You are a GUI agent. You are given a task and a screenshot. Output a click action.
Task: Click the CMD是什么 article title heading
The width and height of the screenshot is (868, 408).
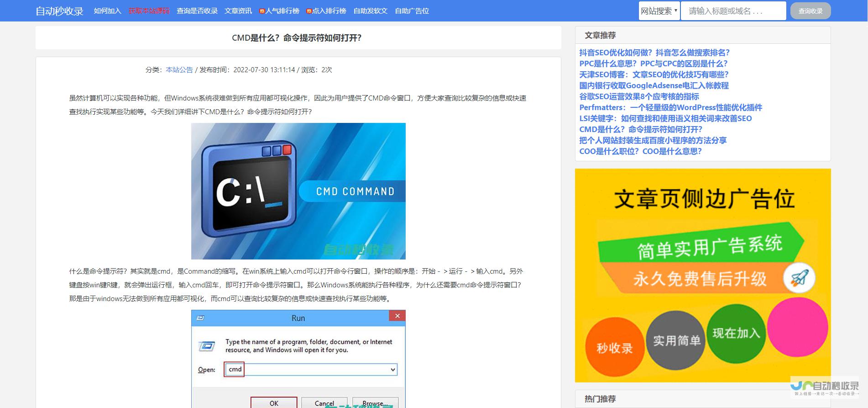297,38
